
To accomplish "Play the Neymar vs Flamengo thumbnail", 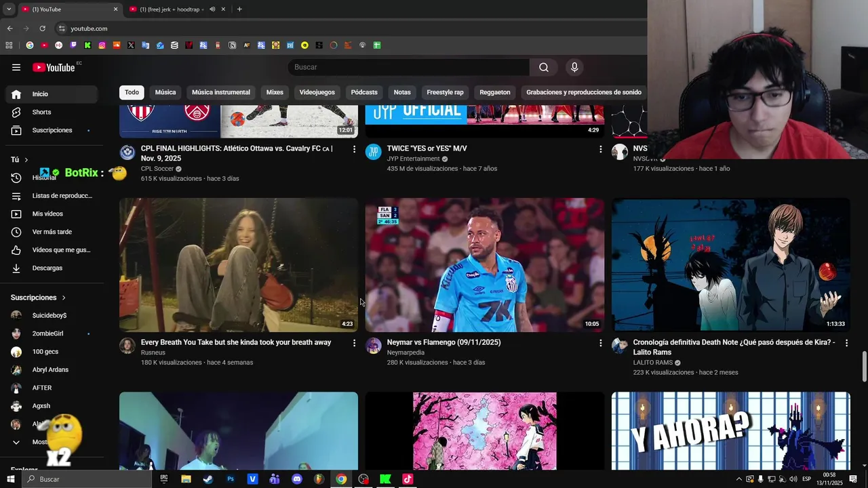I will (x=485, y=265).
